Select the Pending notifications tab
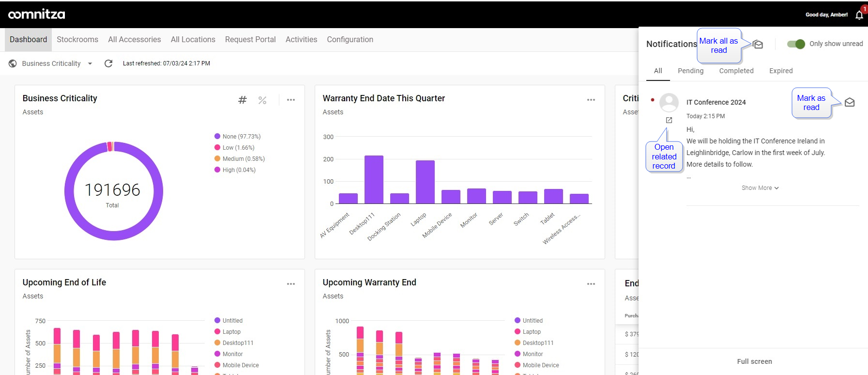 tap(691, 71)
